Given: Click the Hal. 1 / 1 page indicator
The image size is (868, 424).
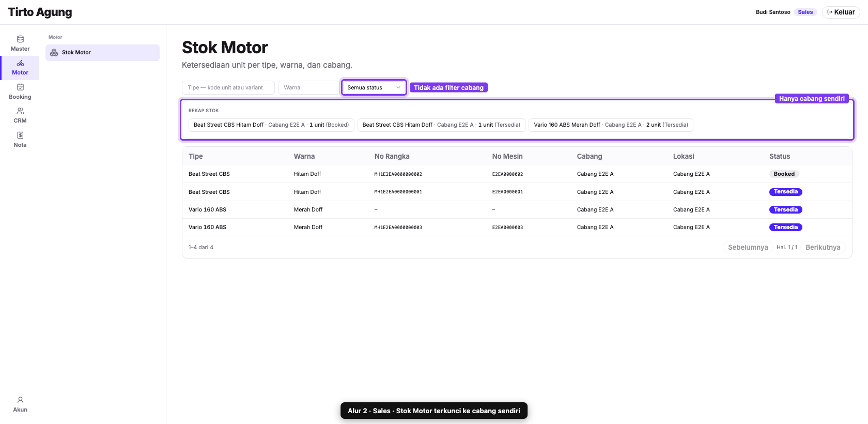Looking at the screenshot, I should tap(787, 248).
